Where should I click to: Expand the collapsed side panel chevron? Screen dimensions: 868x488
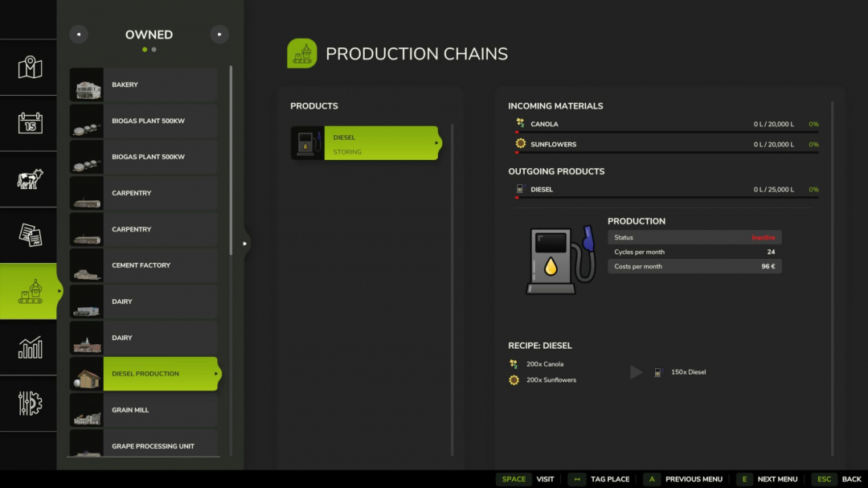(245, 244)
